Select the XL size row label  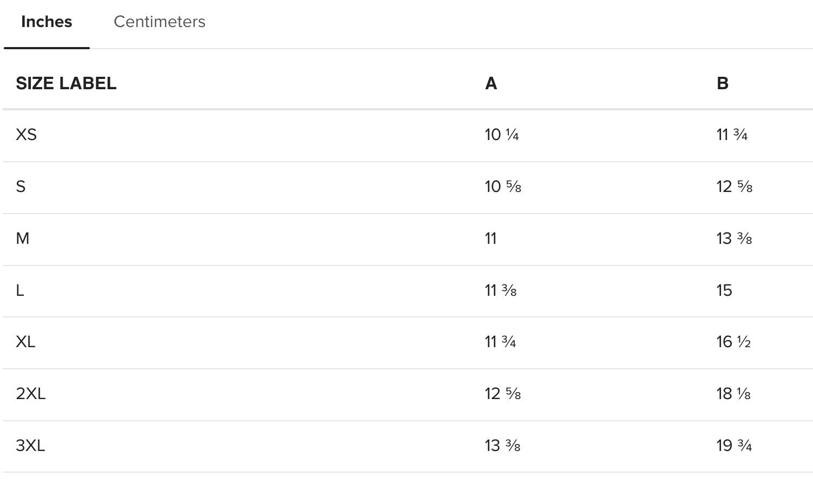25,342
